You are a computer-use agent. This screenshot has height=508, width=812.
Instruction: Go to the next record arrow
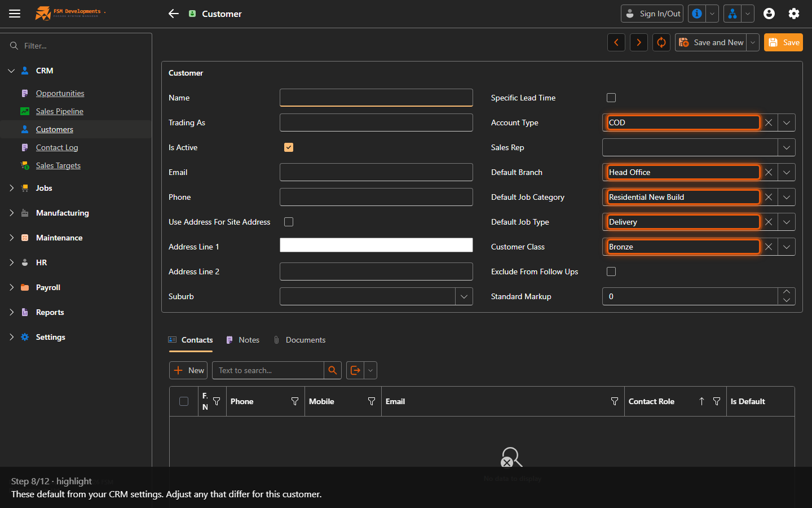[639, 42]
